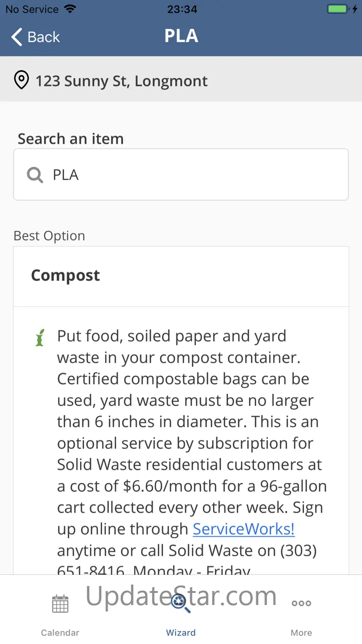Image resolution: width=362 pixels, height=644 pixels.
Task: Switch to the More tab label
Action: 301,632
